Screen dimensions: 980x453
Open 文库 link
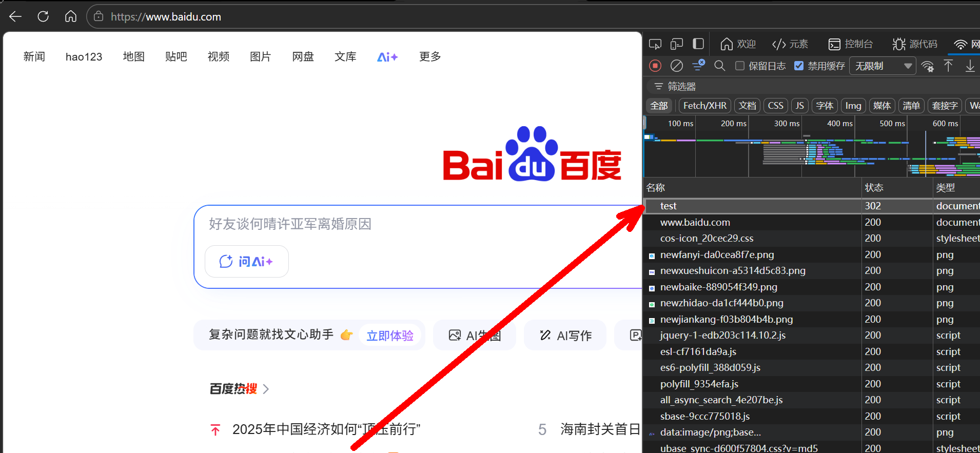coord(345,56)
